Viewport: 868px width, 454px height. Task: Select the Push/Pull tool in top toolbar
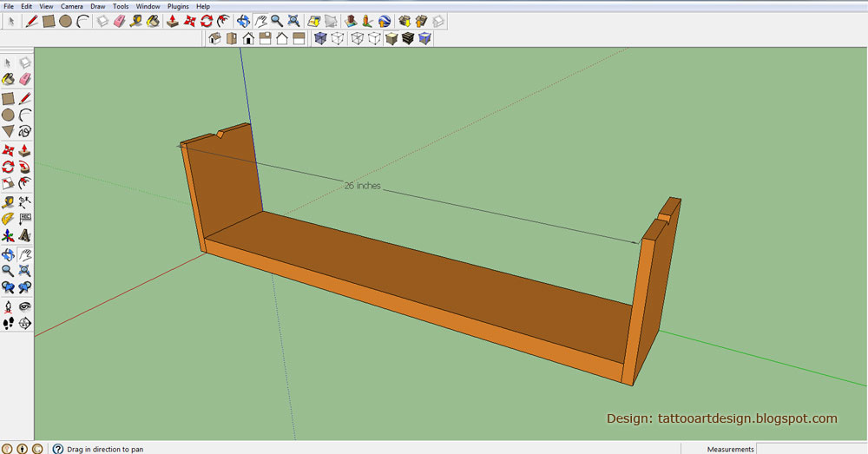[173, 21]
